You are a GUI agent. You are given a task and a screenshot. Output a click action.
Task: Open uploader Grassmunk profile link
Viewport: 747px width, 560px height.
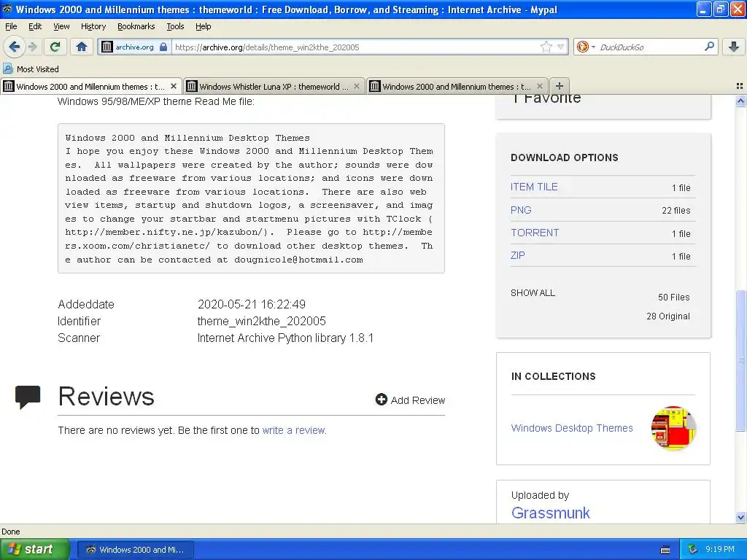pyautogui.click(x=550, y=513)
